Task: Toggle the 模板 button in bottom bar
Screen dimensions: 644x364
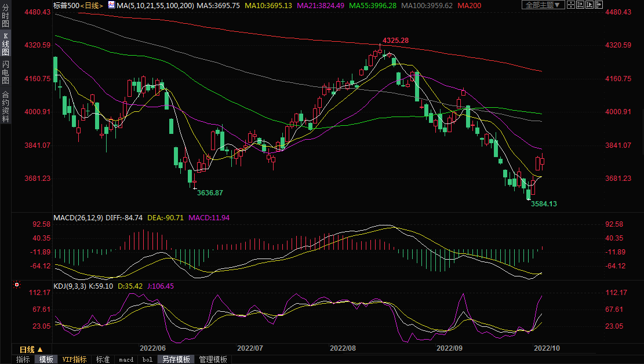Action: (x=46, y=359)
